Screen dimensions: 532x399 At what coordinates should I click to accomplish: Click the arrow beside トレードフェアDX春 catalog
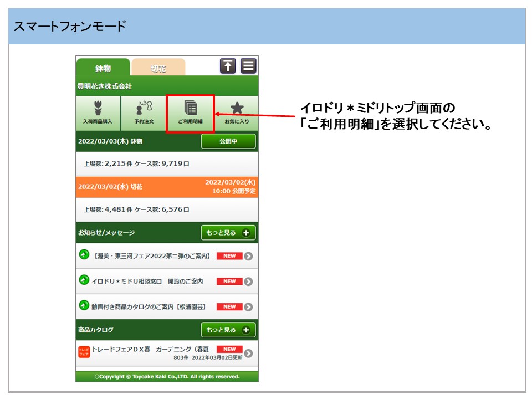tap(249, 354)
